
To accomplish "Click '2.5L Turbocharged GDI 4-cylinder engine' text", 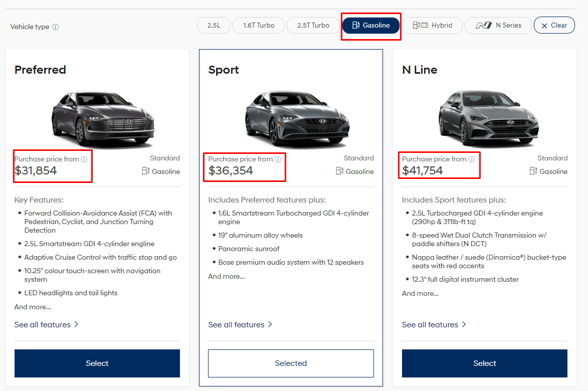I will point(477,218).
